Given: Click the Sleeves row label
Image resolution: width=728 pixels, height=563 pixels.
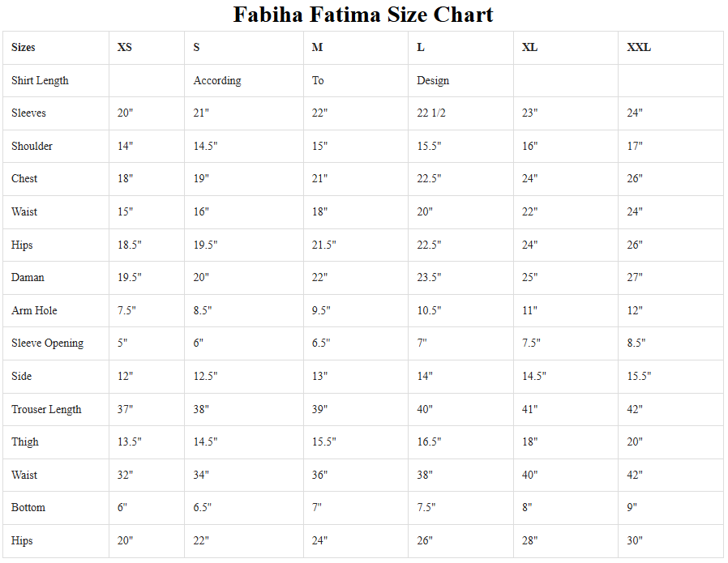Looking at the screenshot, I should pyautogui.click(x=28, y=113).
